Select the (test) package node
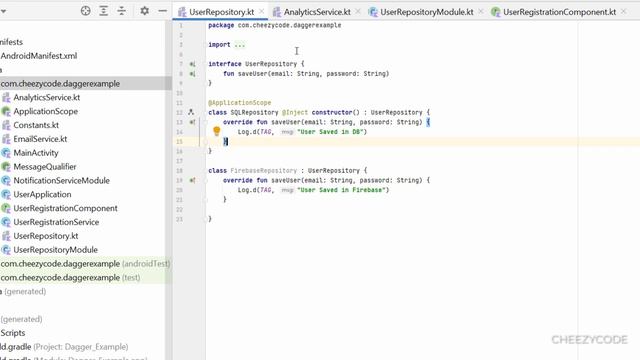The height and width of the screenshot is (360, 640). tap(70, 278)
